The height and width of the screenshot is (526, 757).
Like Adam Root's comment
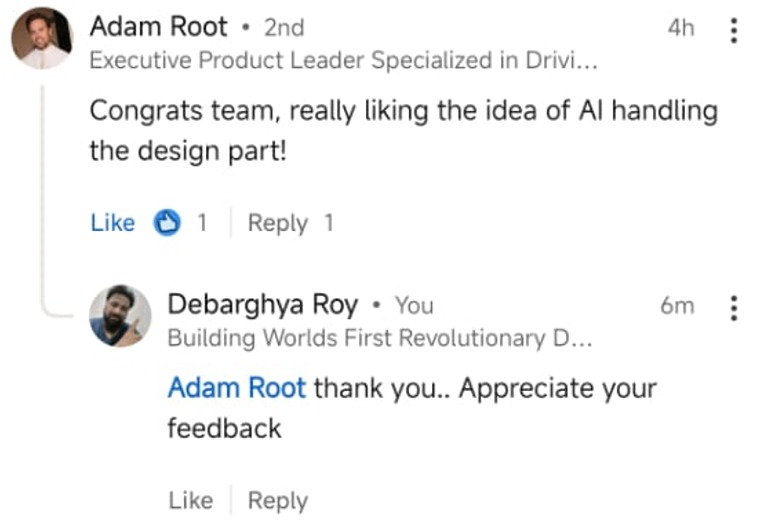112,223
